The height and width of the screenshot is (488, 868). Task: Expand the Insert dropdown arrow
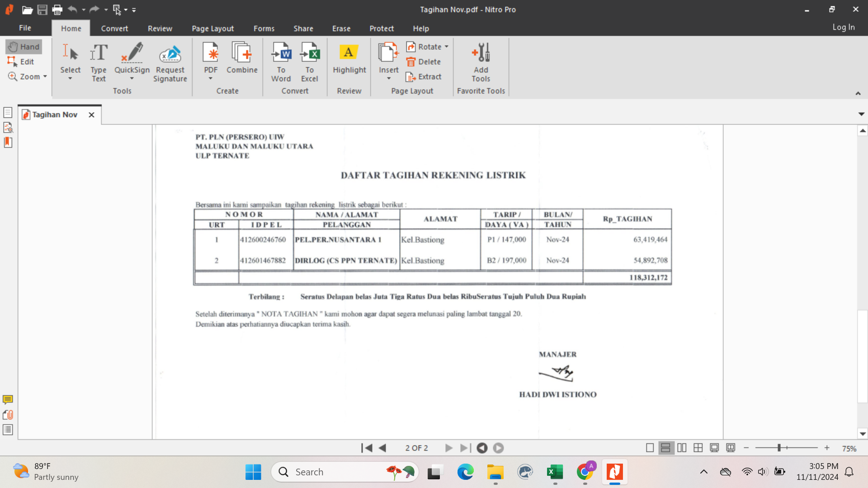click(389, 79)
